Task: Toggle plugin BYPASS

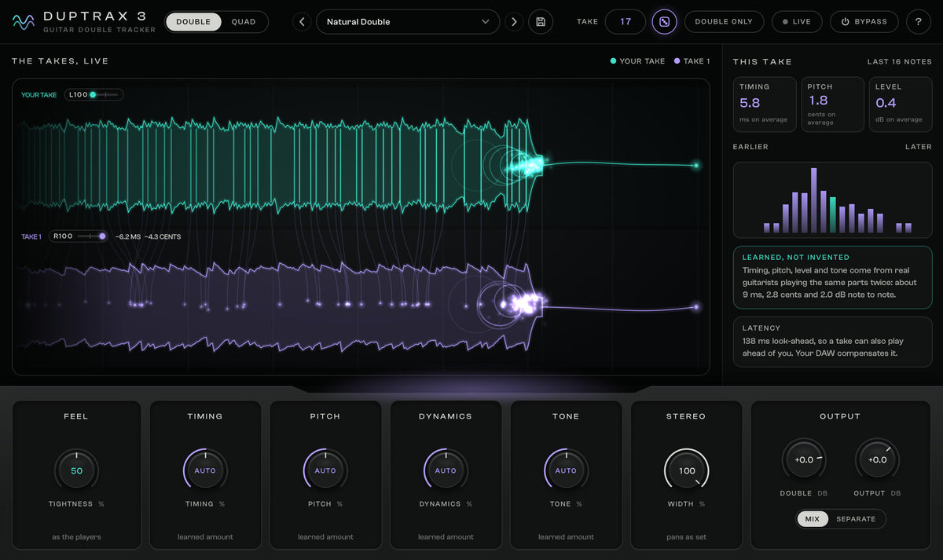Action: [x=864, y=22]
